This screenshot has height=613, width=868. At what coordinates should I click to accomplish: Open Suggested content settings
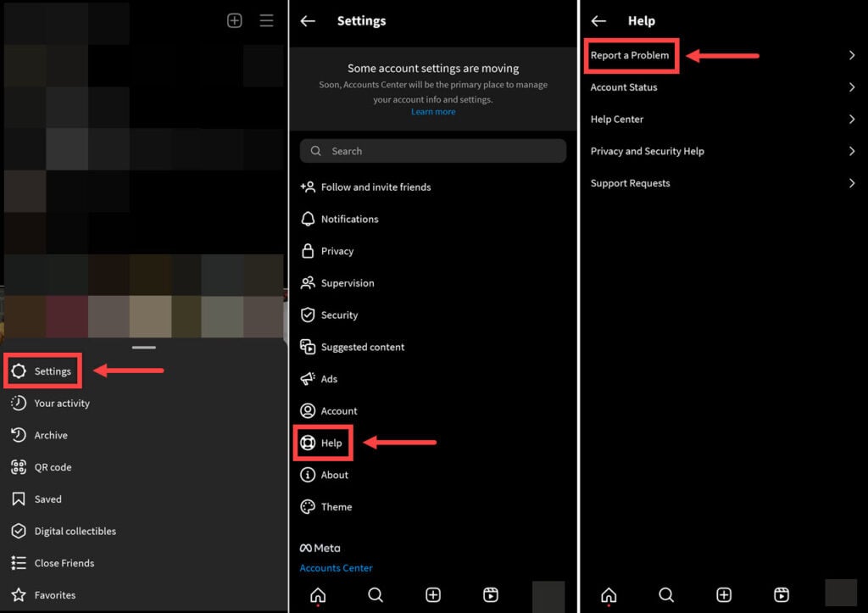tap(433, 348)
